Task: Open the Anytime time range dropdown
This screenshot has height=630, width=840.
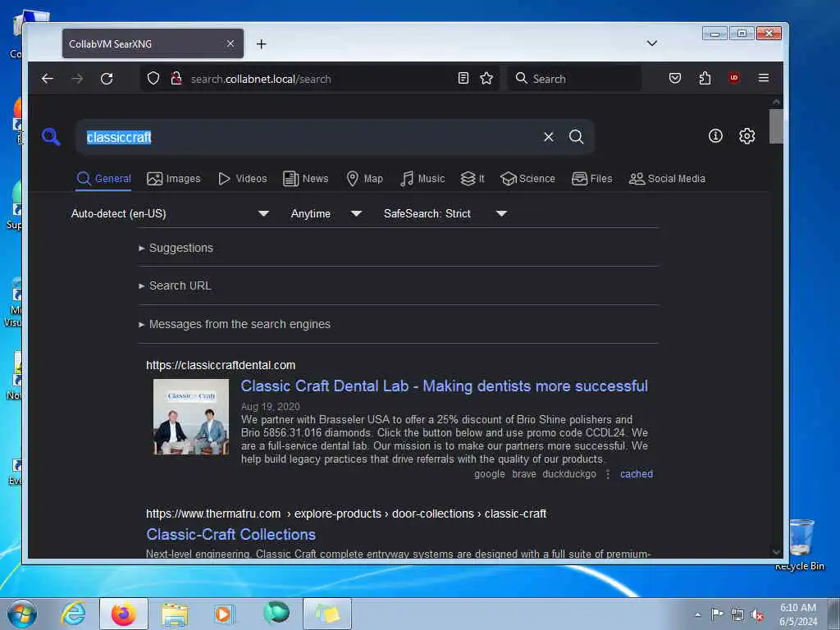Action: [326, 214]
